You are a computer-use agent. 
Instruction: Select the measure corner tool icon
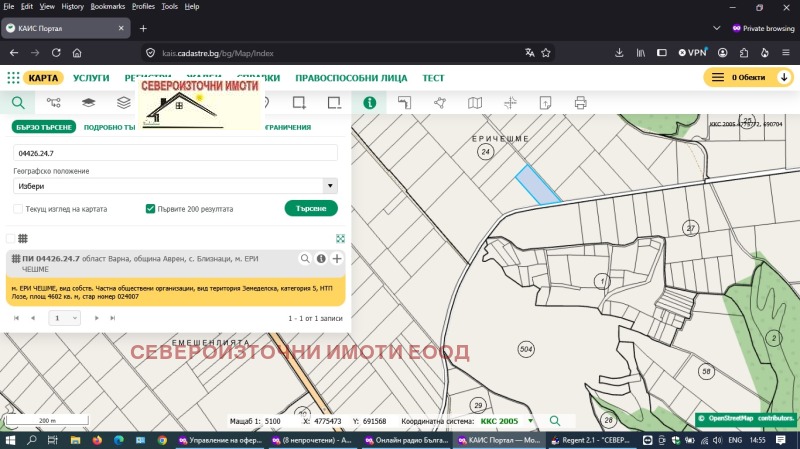coord(405,103)
